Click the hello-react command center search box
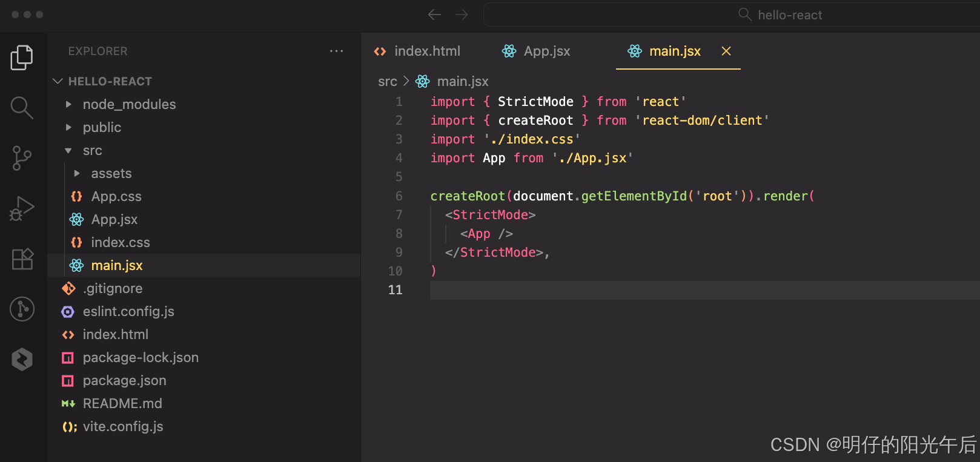Viewport: 980px width, 462px height. [732, 15]
